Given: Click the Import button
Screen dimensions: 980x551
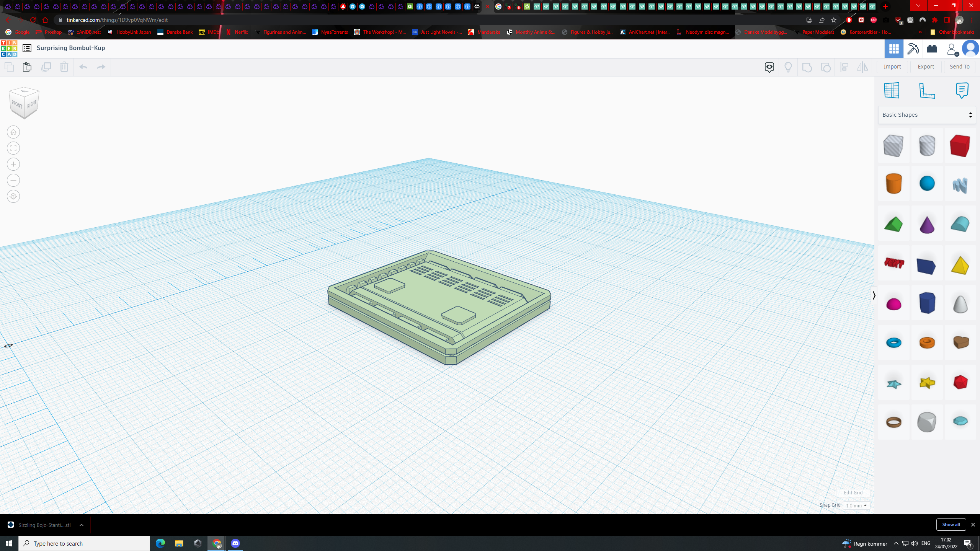Looking at the screenshot, I should [892, 67].
